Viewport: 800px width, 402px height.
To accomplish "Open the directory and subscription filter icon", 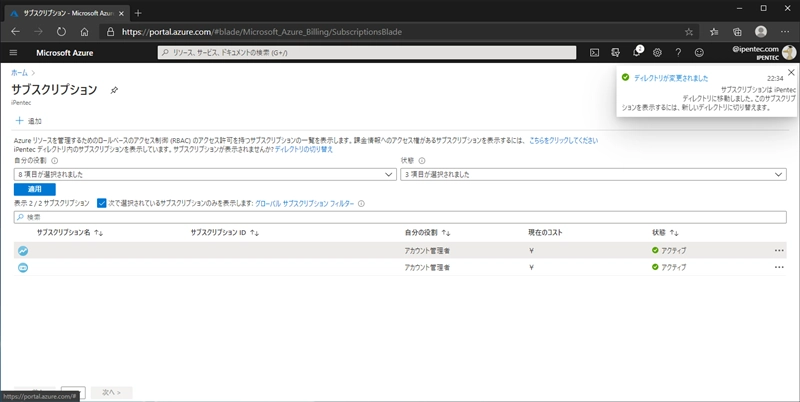I will click(x=615, y=53).
